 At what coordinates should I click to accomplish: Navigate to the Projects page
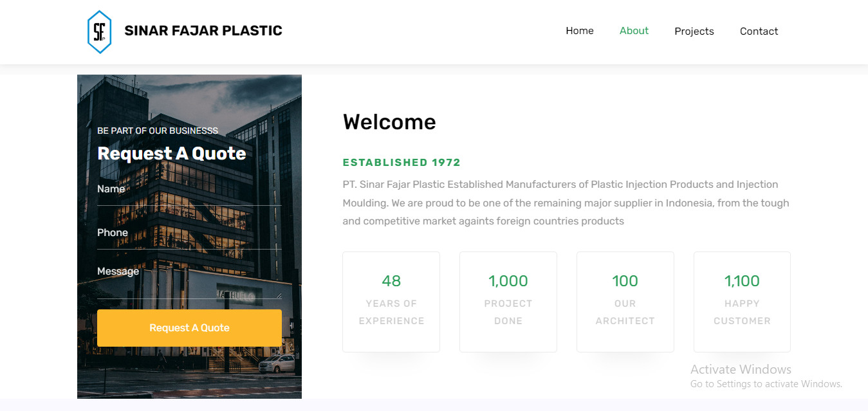(694, 32)
